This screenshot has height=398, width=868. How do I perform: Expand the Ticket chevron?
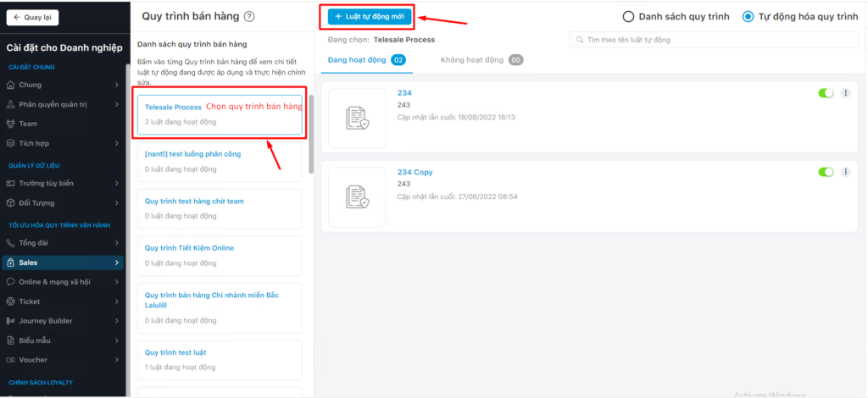point(117,301)
